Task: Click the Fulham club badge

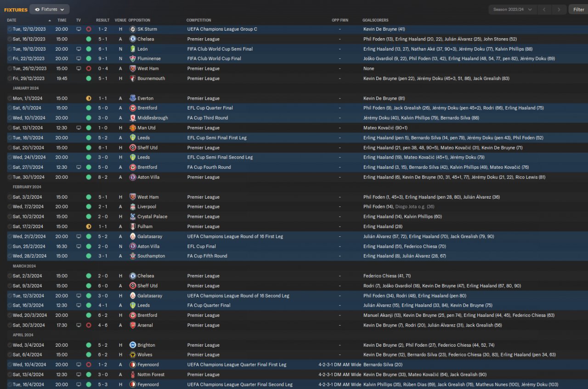Action: [133, 227]
